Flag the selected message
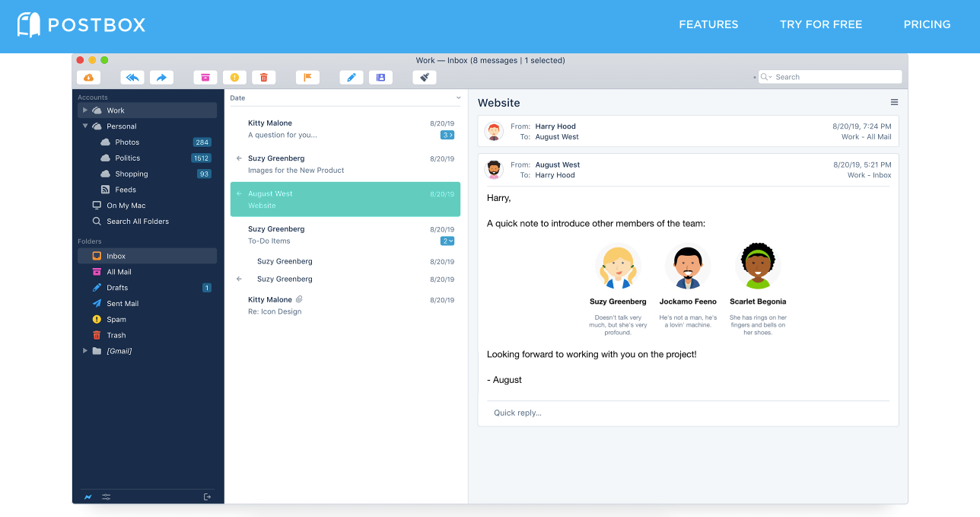Screen dimensions: 980x517 coord(308,77)
